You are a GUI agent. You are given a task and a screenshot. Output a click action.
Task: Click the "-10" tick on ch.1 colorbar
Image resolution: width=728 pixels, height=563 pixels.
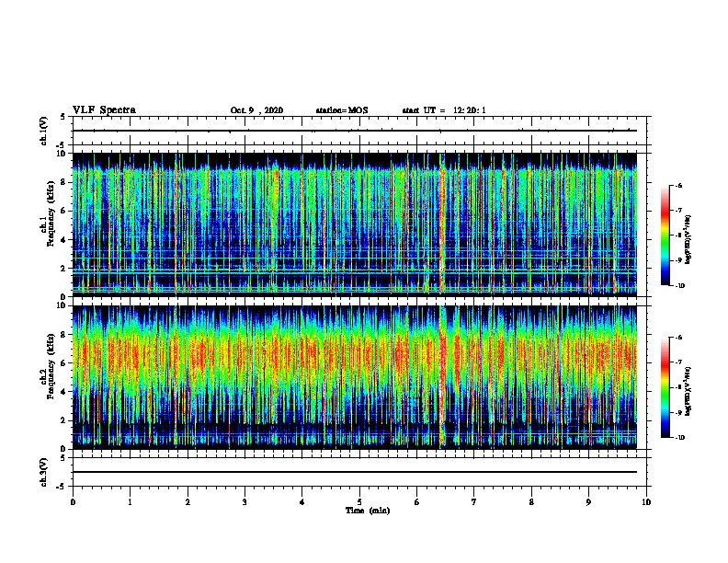tap(679, 286)
